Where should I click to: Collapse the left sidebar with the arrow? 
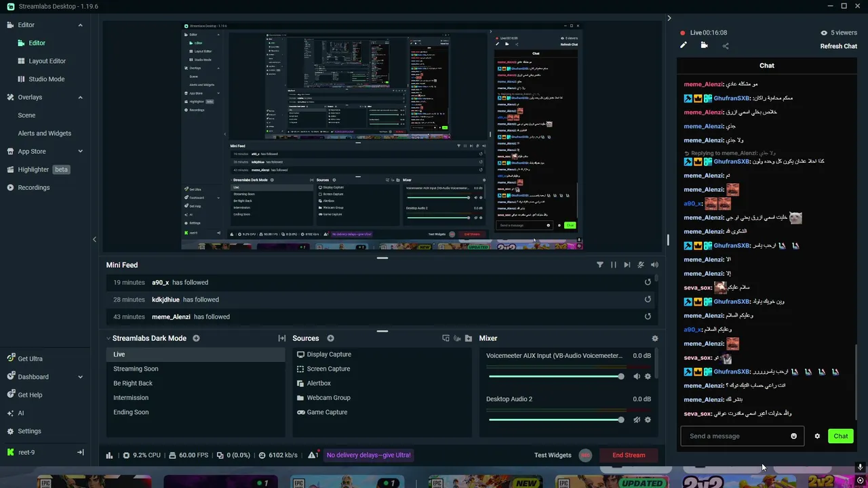(94, 239)
